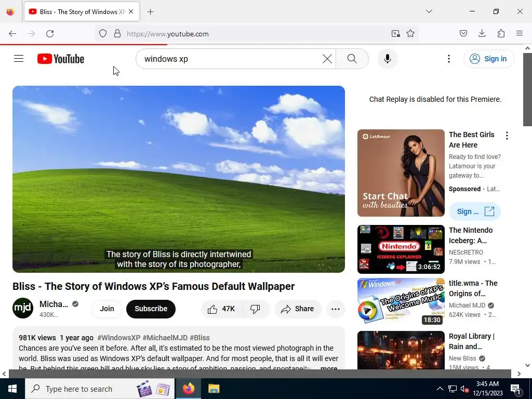Go to the YouTube home logo

(x=61, y=59)
